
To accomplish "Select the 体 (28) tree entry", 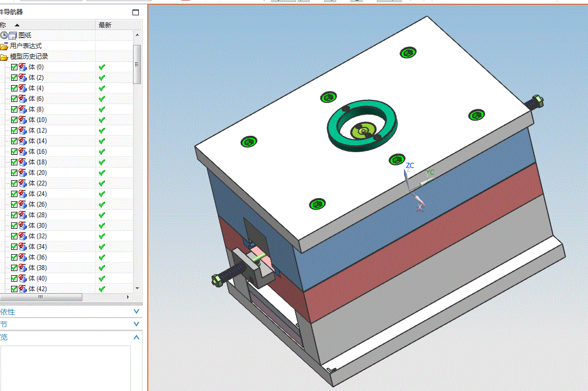I will coord(37,215).
